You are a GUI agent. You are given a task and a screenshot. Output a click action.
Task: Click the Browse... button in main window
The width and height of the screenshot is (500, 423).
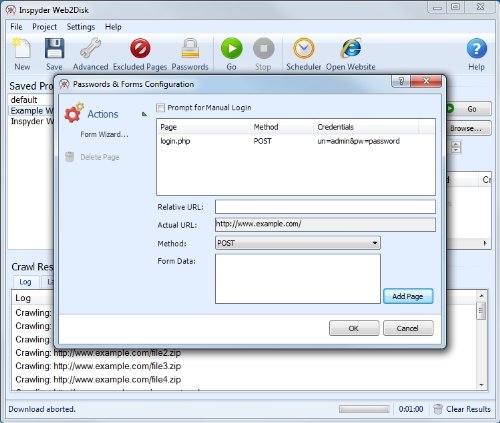(x=468, y=128)
